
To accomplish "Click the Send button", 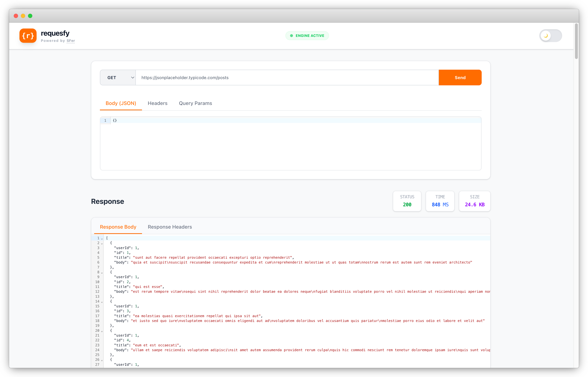I will pos(460,77).
